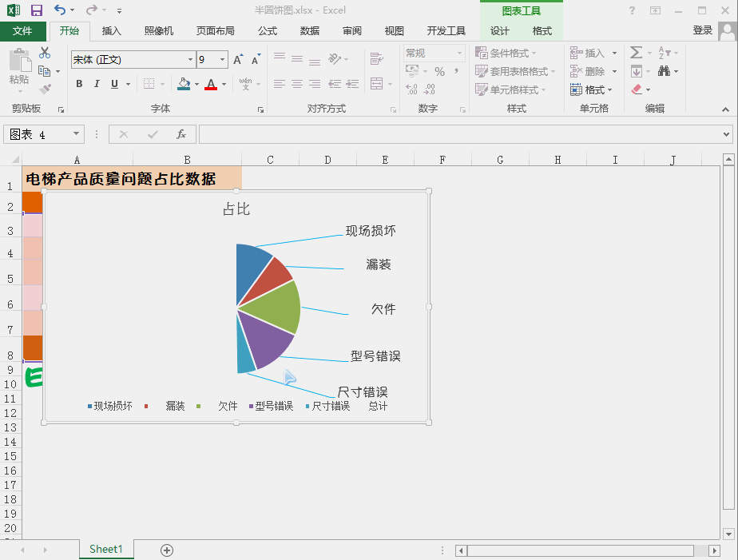Click the 登录 sign-in link
Image resolution: width=738 pixels, height=560 pixels.
[703, 30]
